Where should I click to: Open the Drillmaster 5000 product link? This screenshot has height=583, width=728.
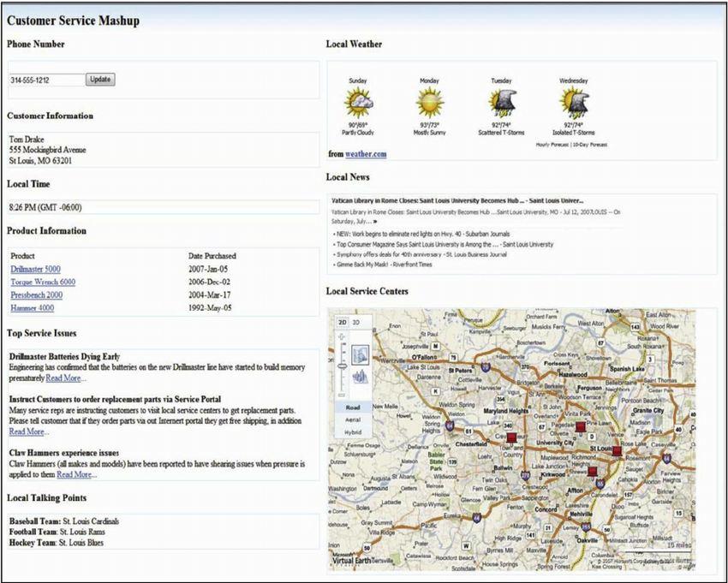tap(35, 269)
